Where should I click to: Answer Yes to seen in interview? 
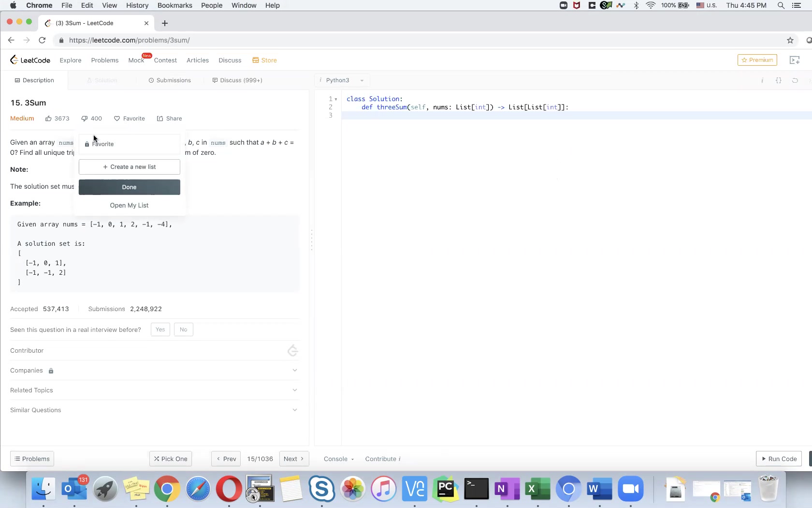pyautogui.click(x=160, y=329)
